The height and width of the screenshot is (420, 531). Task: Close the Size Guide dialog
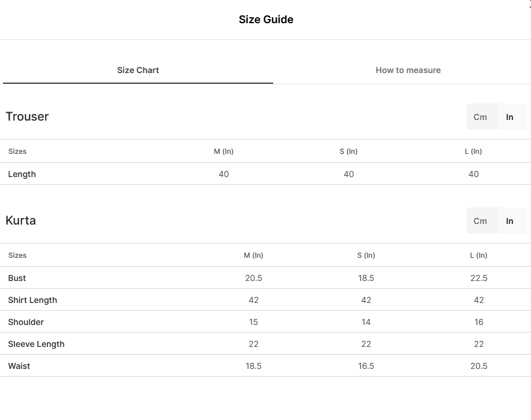pos(530,5)
